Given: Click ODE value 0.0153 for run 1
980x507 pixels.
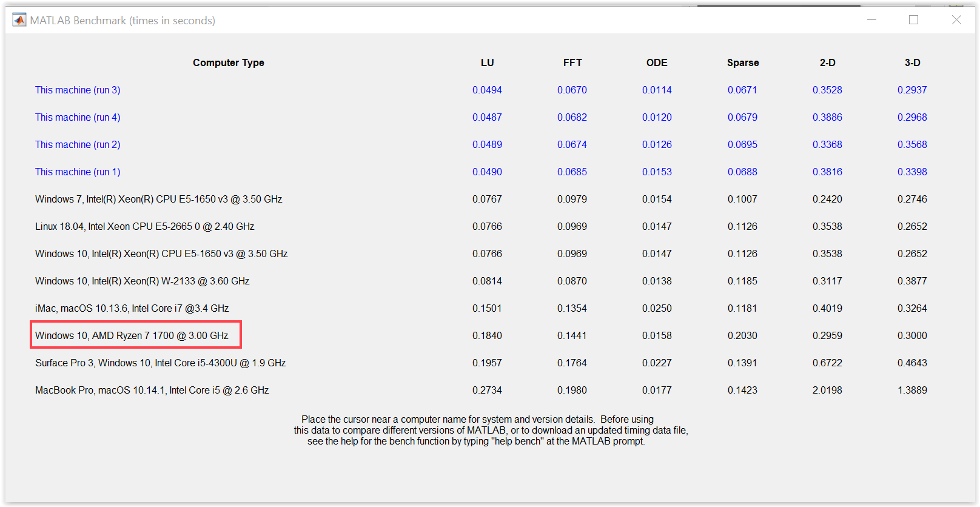Looking at the screenshot, I should pos(657,172).
